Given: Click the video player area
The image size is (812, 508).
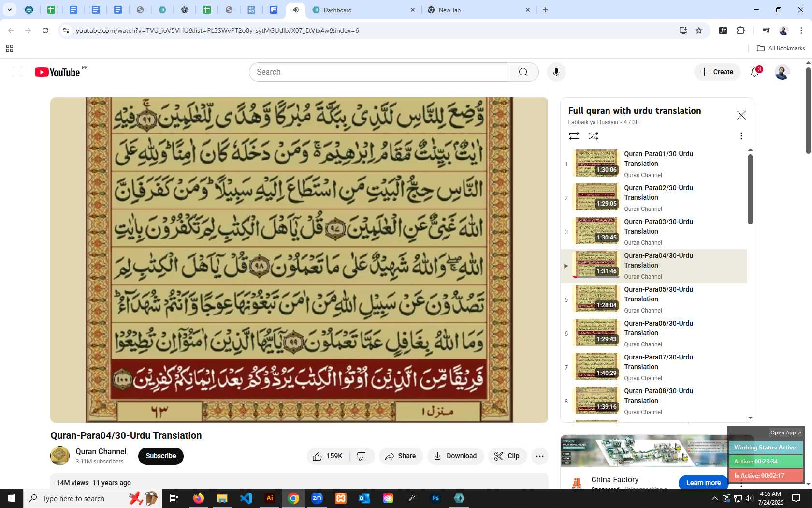Looking at the screenshot, I should point(299,260).
